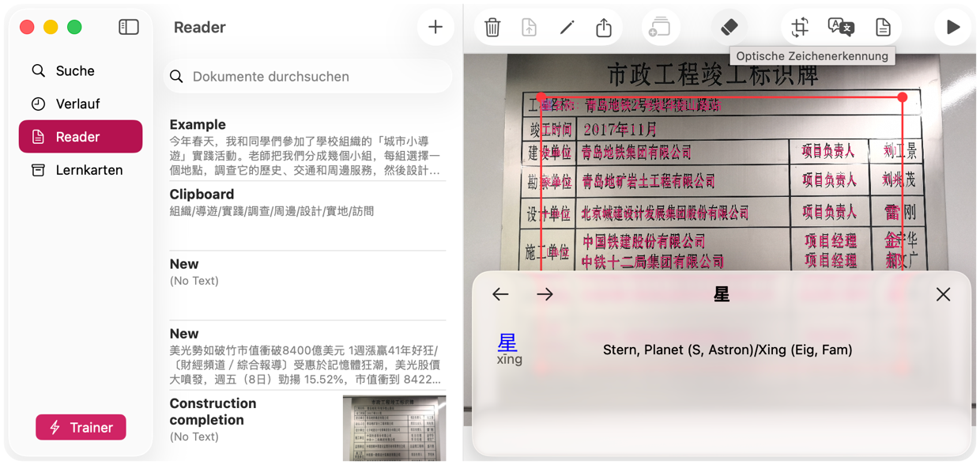The image size is (980, 465).
Task: Go to next entry with right arrow
Action: click(545, 295)
